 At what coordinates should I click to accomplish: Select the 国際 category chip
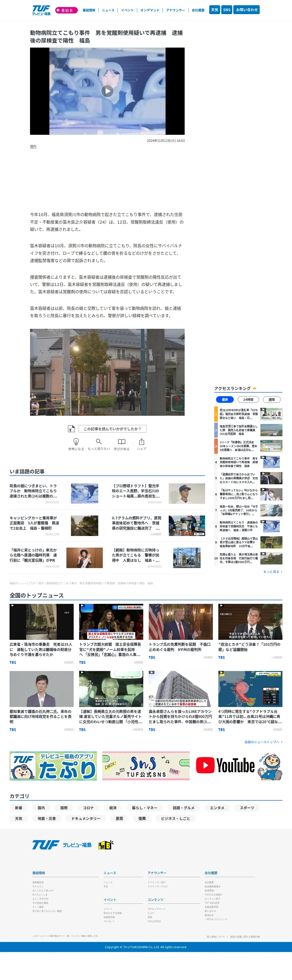pos(64,808)
